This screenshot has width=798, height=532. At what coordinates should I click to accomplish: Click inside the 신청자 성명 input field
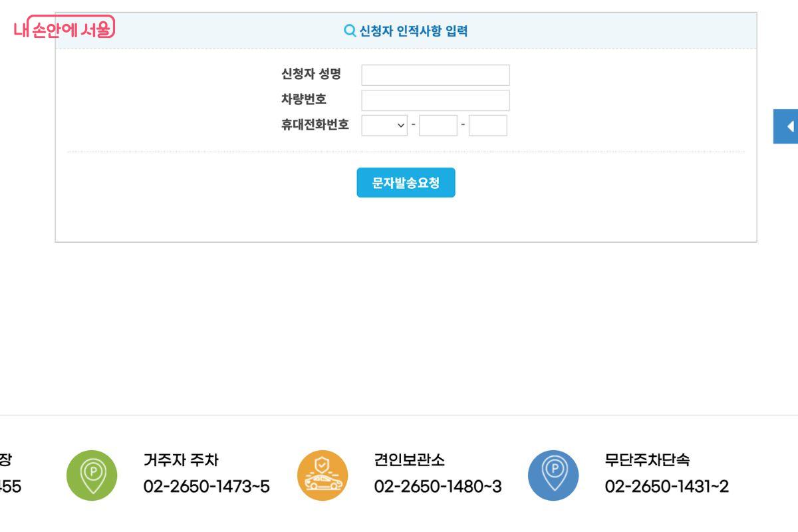(434, 75)
